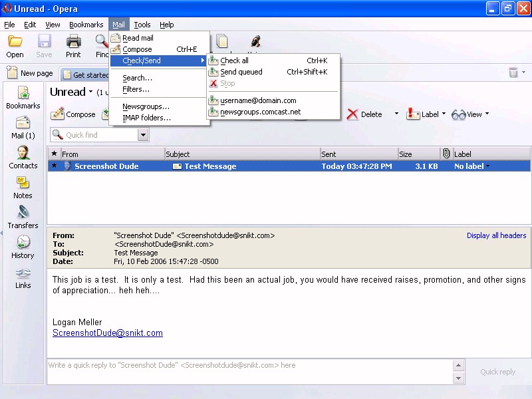Sort by the From column header

(112, 154)
